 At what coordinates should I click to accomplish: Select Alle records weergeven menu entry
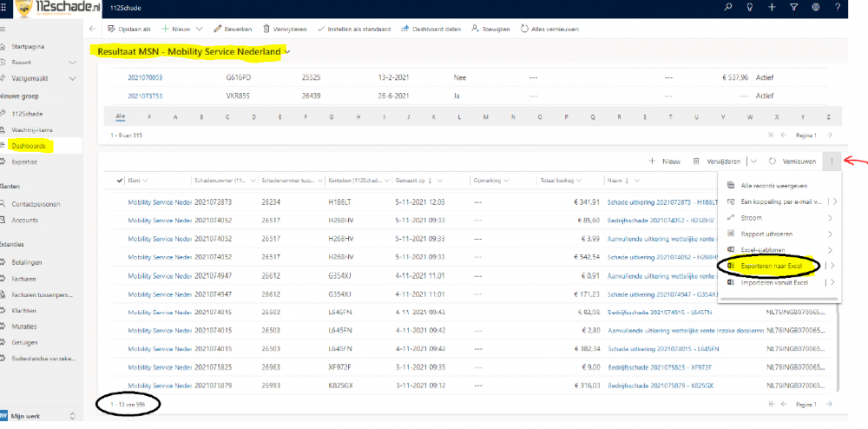tap(779, 186)
